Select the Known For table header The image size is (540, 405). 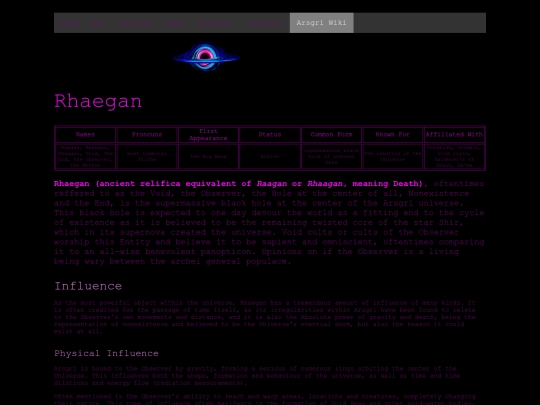point(393,135)
